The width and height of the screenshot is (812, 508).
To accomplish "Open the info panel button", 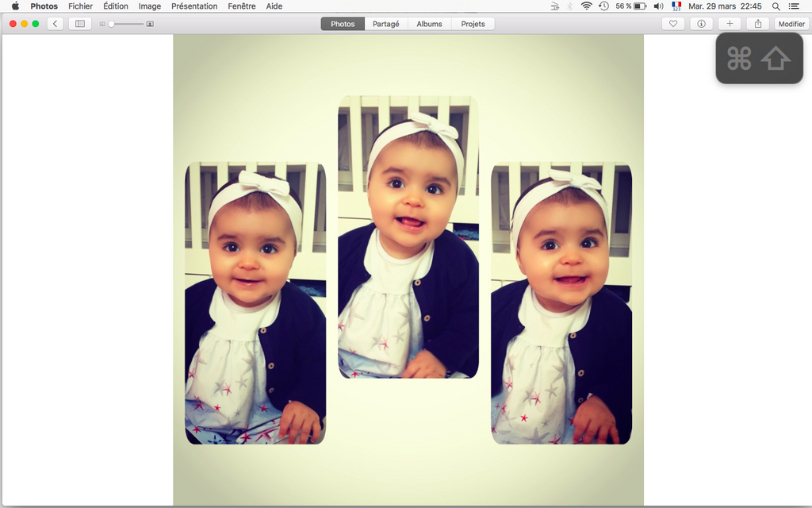I will (x=701, y=24).
